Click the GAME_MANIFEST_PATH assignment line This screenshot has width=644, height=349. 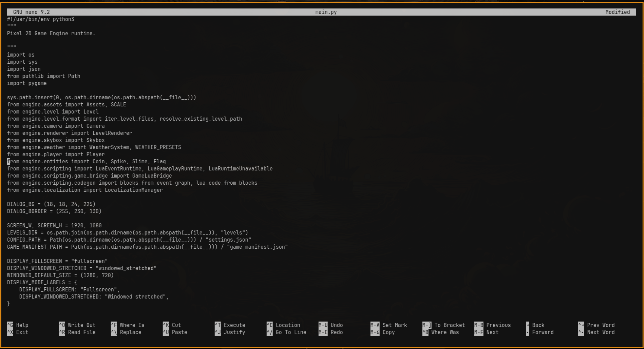(148, 247)
